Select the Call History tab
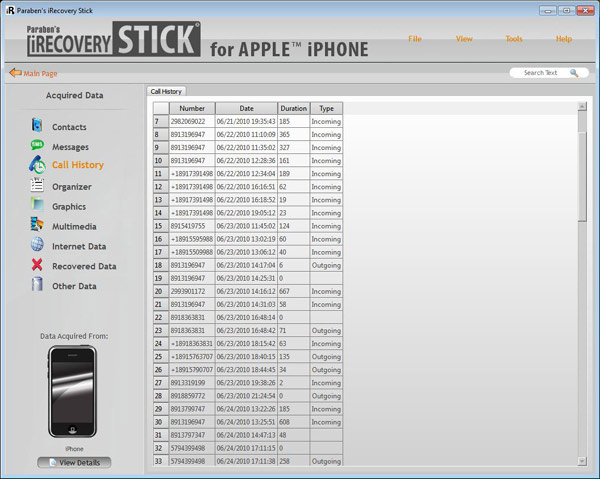Viewport: 600px width, 479px height. pos(166,91)
